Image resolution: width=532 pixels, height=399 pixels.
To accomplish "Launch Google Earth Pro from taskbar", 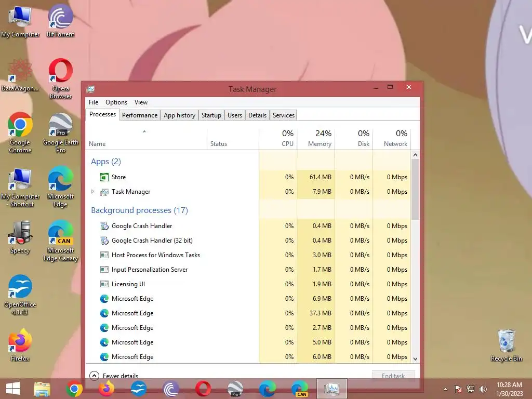I will 235,389.
